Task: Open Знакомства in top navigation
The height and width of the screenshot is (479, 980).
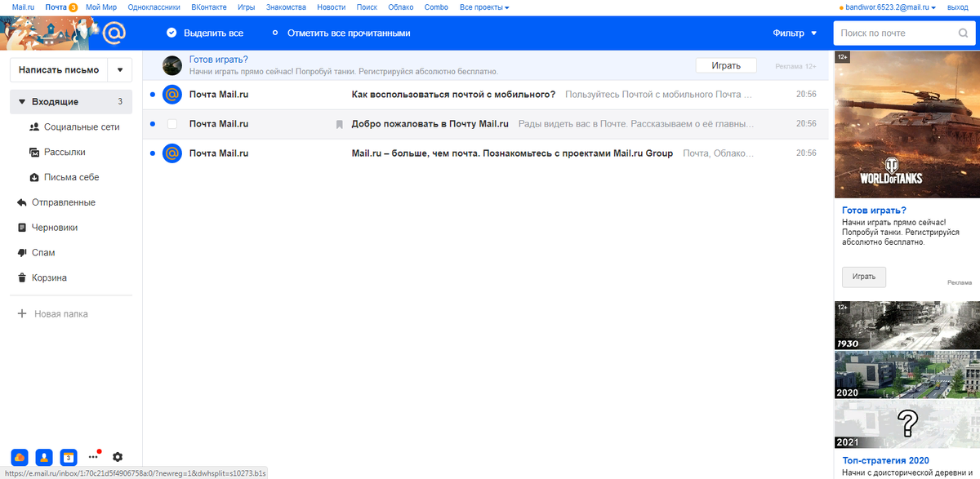Action: [x=286, y=7]
